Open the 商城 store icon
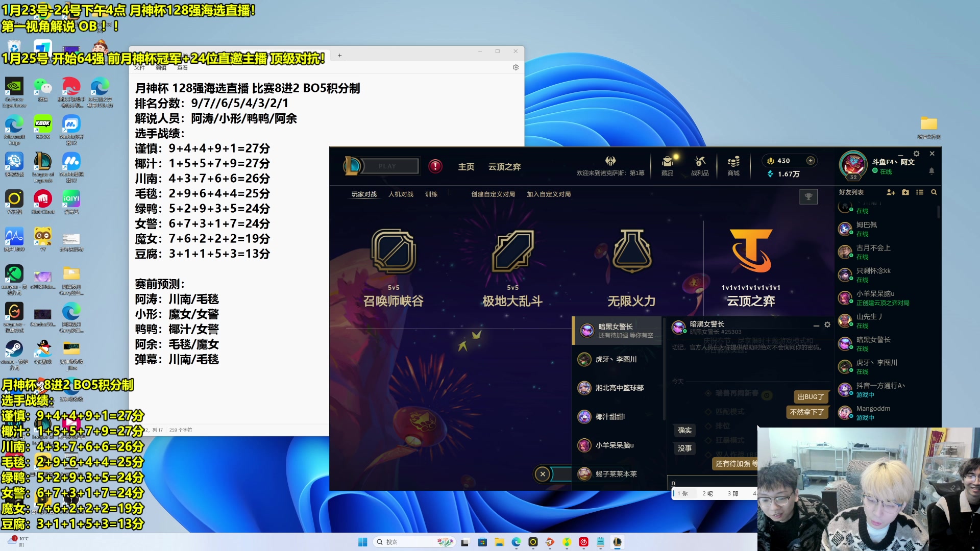 click(x=733, y=166)
